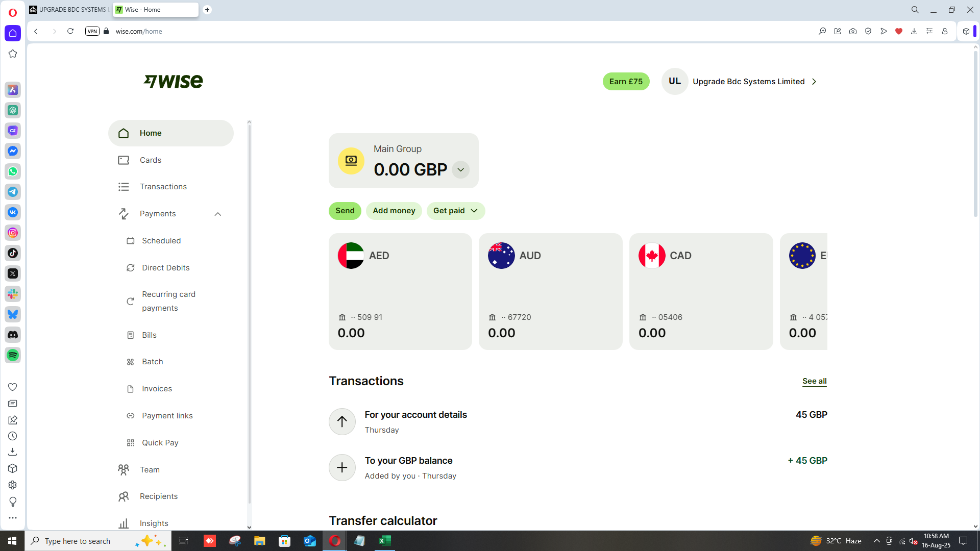Open Messenger in Opera sidebar
Image resolution: width=980 pixels, height=551 pixels.
click(x=13, y=151)
